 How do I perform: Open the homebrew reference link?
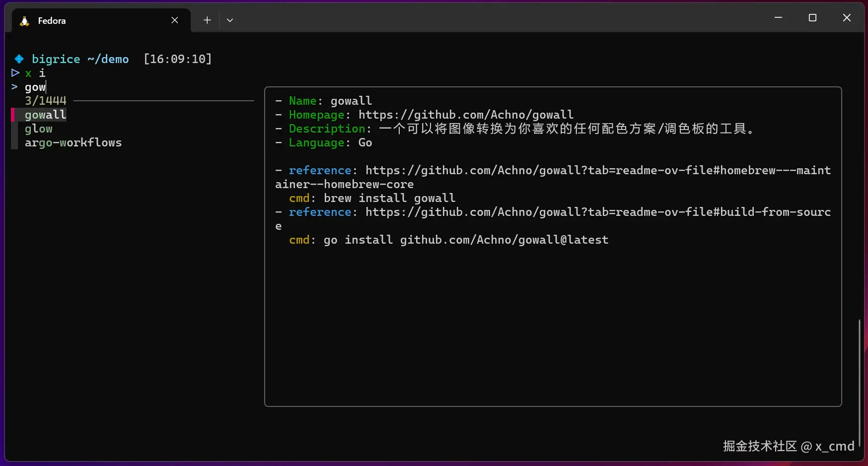click(x=553, y=177)
